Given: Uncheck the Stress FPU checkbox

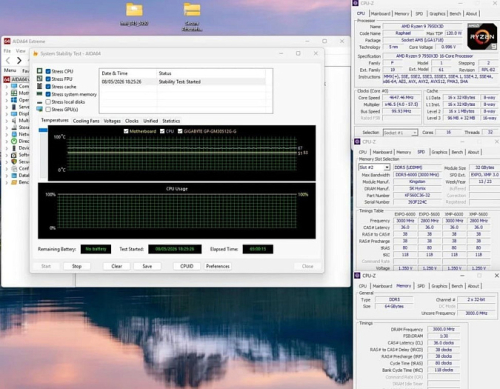Looking at the screenshot, I should [48, 79].
